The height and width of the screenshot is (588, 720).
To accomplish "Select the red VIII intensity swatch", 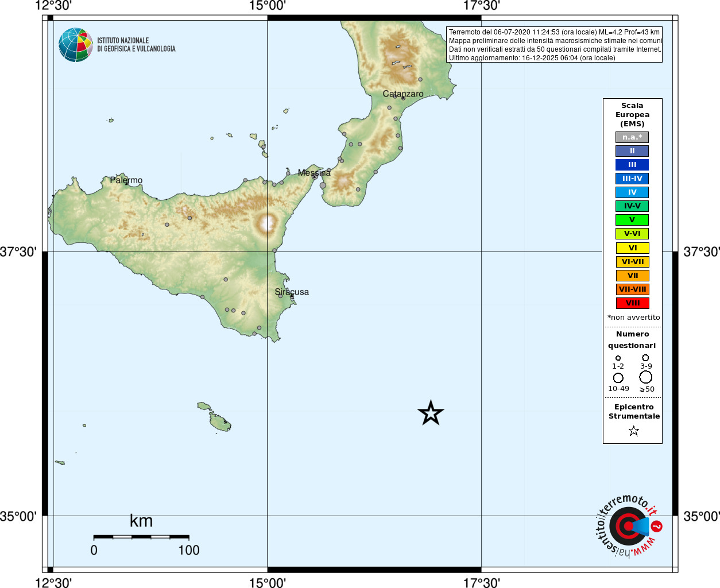I will (x=632, y=303).
